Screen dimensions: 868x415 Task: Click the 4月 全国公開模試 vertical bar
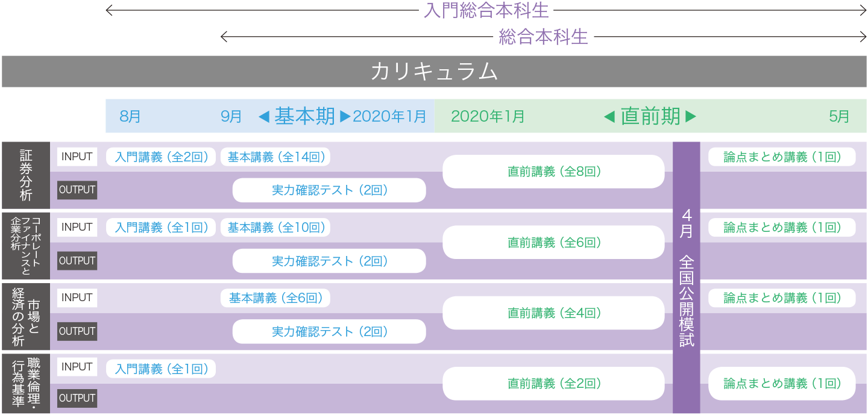click(x=687, y=278)
